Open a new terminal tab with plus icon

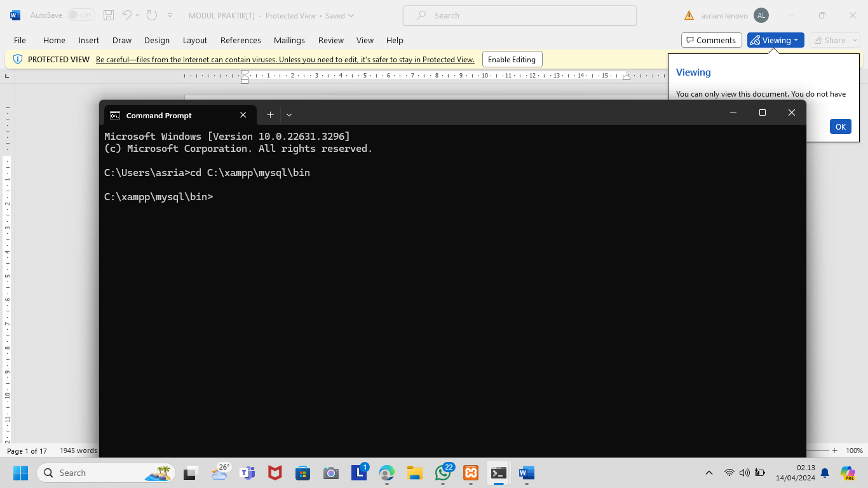pyautogui.click(x=270, y=115)
